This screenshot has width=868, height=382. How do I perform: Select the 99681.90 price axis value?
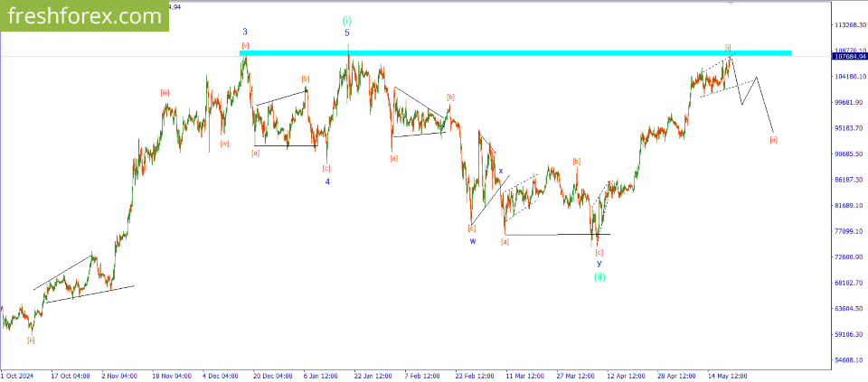pos(850,103)
